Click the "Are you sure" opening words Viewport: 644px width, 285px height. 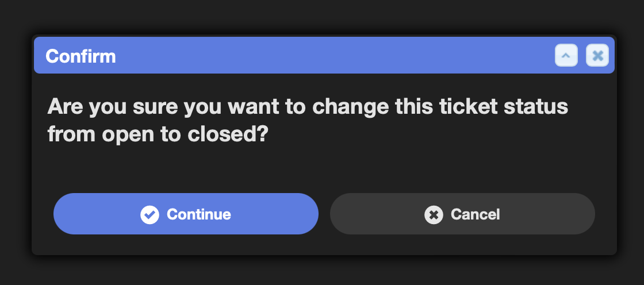pyautogui.click(x=113, y=107)
